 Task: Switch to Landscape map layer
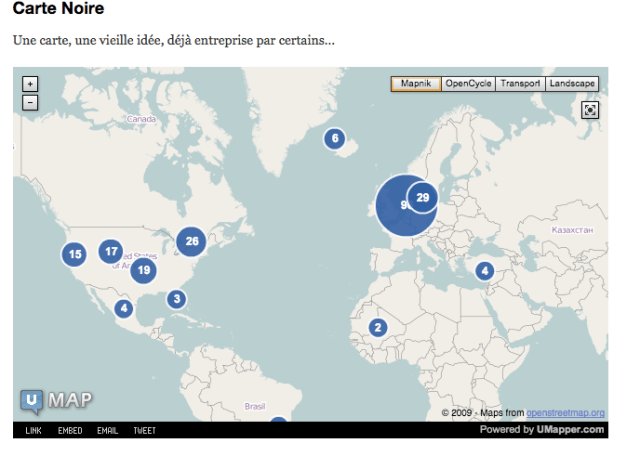(x=573, y=84)
